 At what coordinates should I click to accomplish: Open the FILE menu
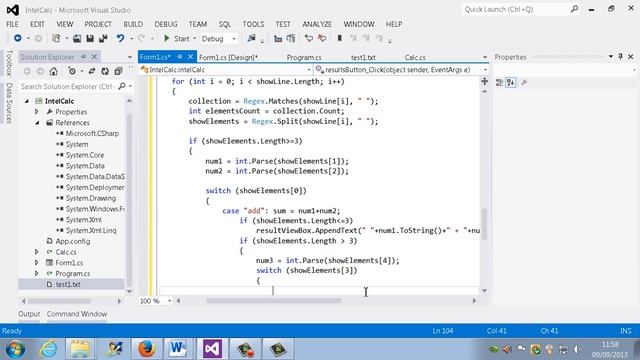[12, 24]
